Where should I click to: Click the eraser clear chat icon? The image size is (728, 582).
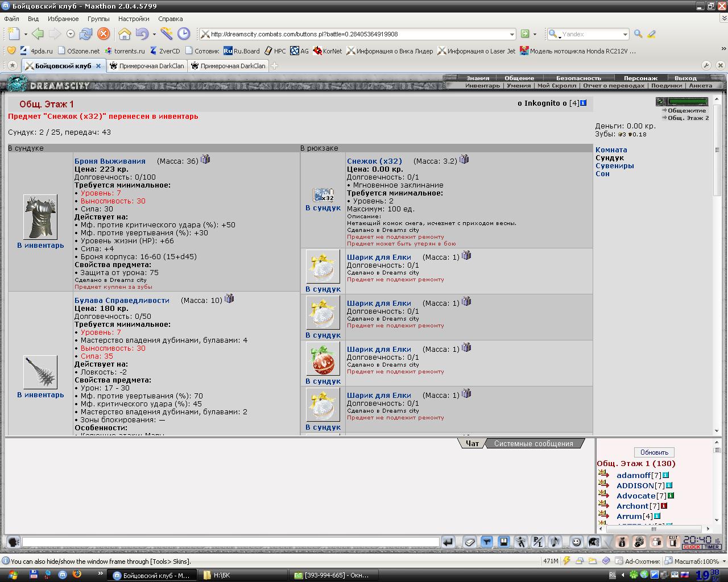pyautogui.click(x=470, y=542)
